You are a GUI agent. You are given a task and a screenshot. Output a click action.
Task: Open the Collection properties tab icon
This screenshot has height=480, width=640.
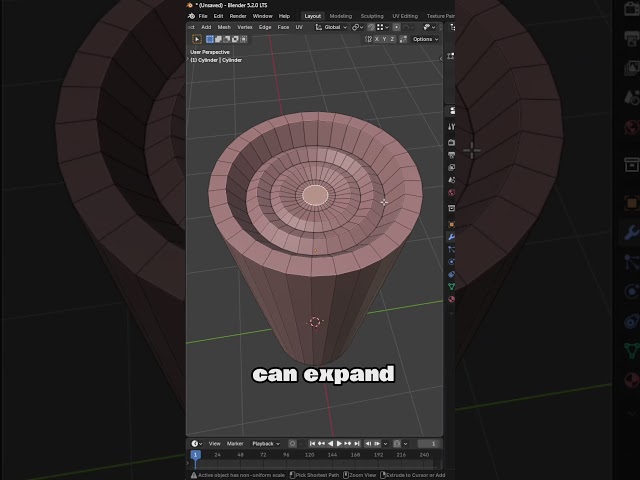(x=451, y=208)
